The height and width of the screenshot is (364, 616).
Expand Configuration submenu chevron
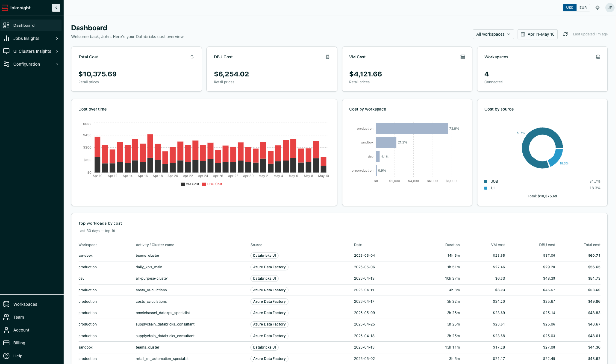click(x=57, y=64)
